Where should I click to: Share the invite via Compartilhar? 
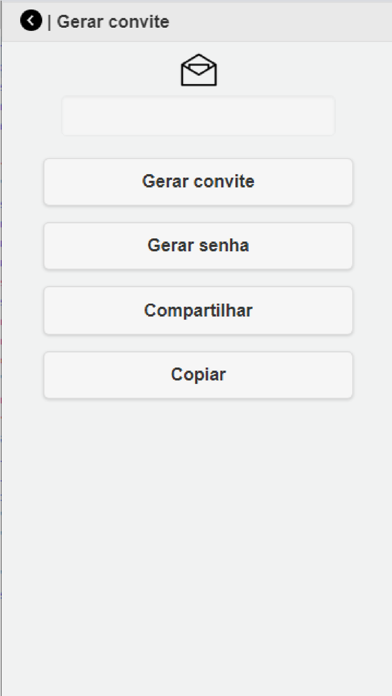point(198,311)
